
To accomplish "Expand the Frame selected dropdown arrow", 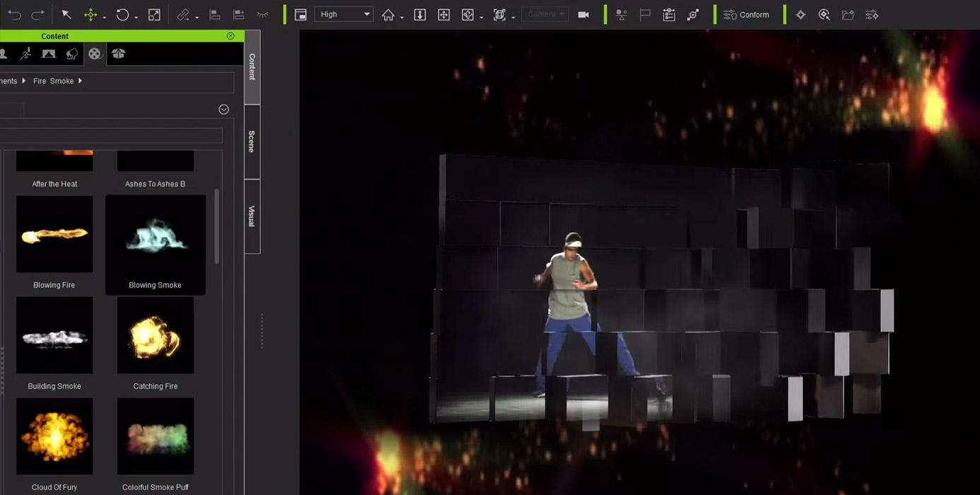I will [513, 16].
